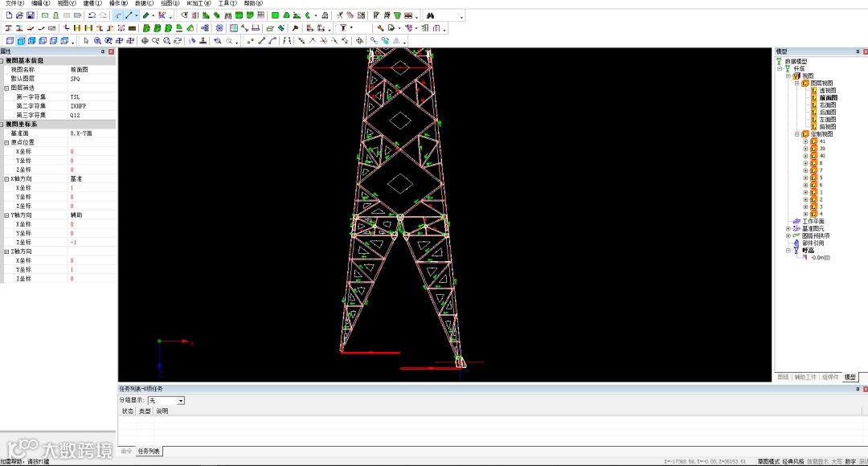Select 透视图 in the model tree
Viewport: 868px width, 466px height.
828,90
